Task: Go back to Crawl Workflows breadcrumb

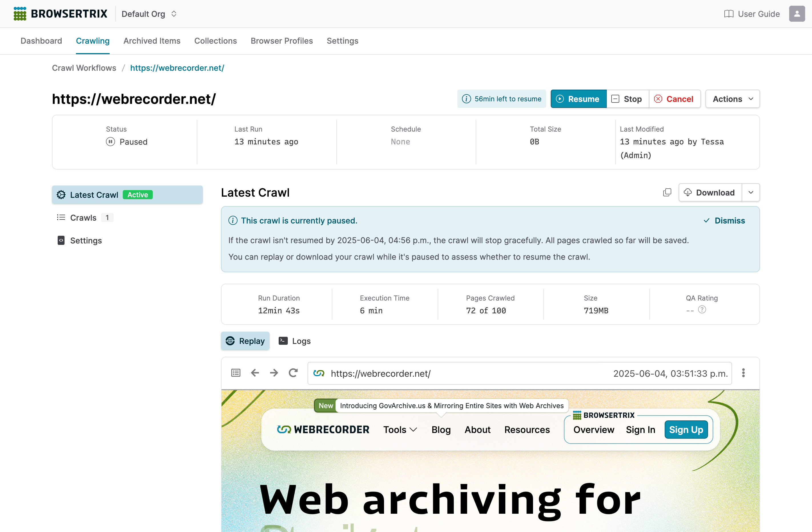Action: click(x=84, y=68)
